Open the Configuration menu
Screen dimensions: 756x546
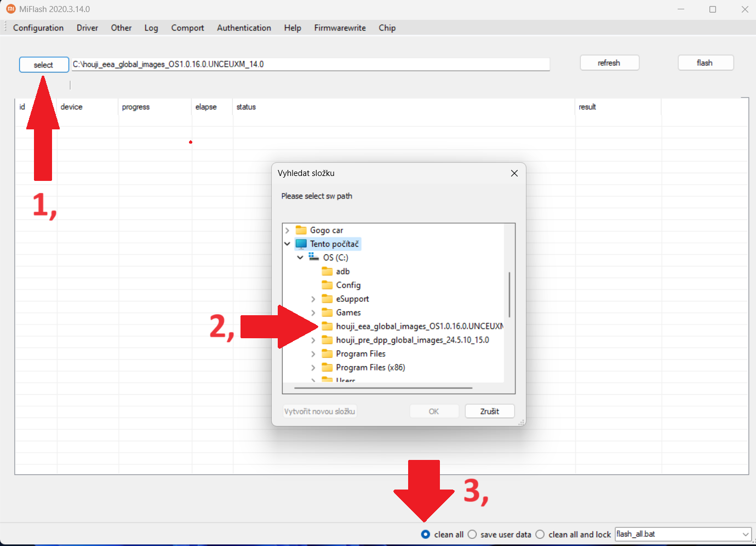coord(38,28)
